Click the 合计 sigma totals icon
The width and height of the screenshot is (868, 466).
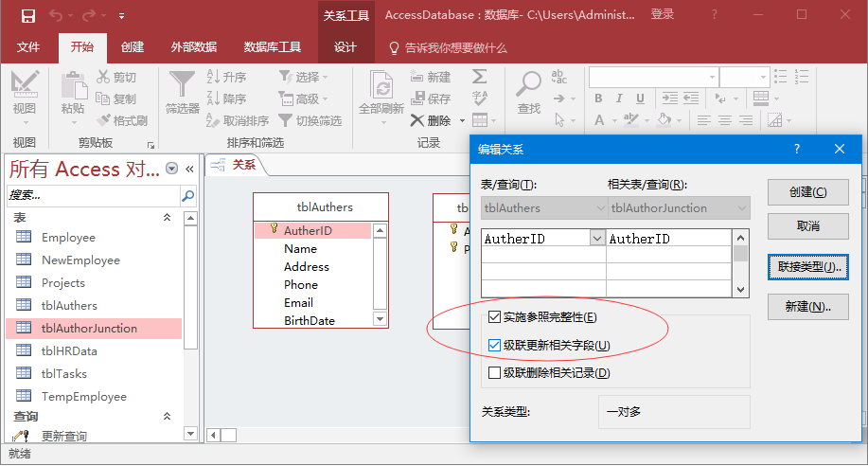[480, 77]
